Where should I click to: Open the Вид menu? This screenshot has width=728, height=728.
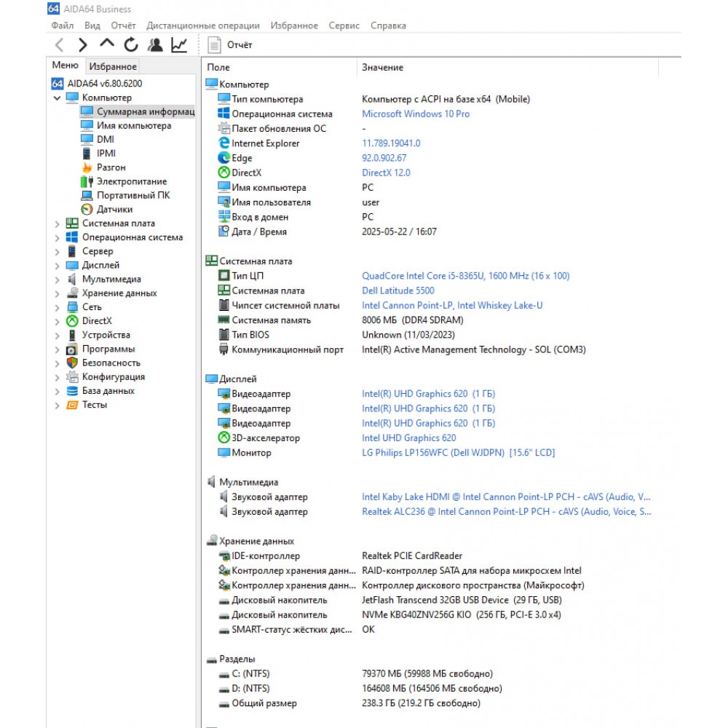(92, 25)
